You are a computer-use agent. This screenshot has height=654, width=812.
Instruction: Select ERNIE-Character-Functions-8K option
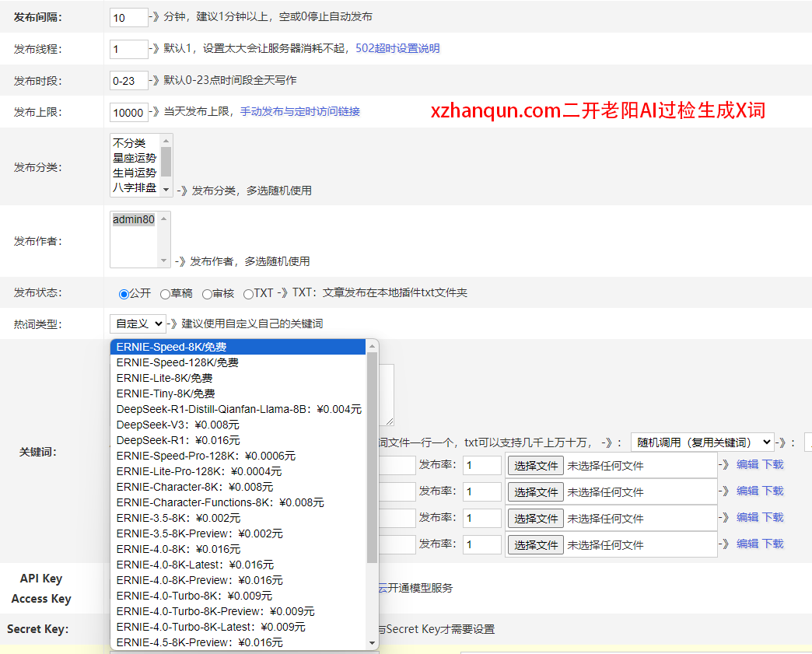coord(238,502)
